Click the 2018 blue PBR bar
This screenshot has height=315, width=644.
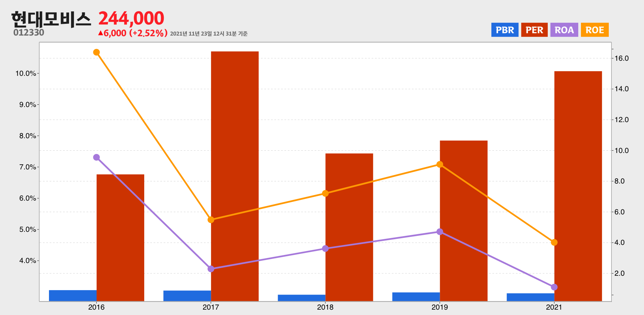(x=302, y=298)
